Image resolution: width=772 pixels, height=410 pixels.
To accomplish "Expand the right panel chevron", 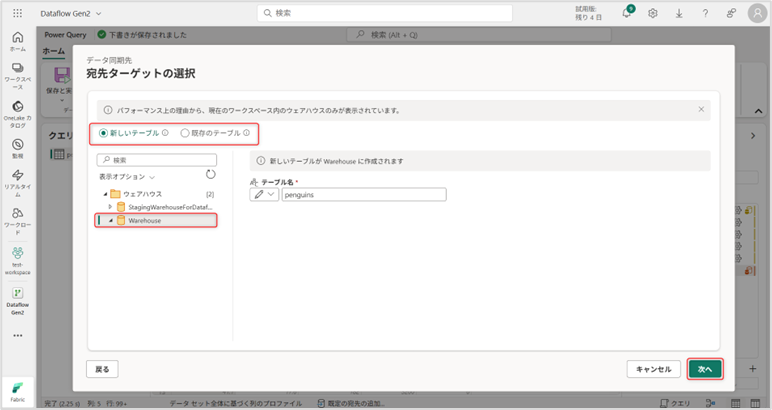I will click(753, 136).
